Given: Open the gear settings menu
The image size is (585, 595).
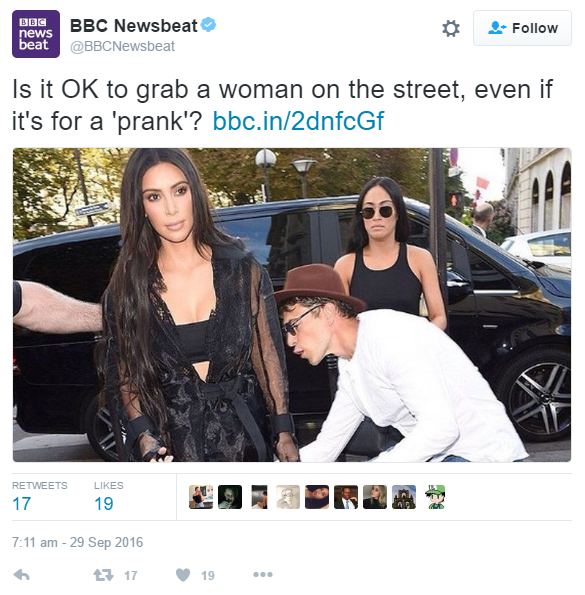Looking at the screenshot, I should click(x=451, y=28).
